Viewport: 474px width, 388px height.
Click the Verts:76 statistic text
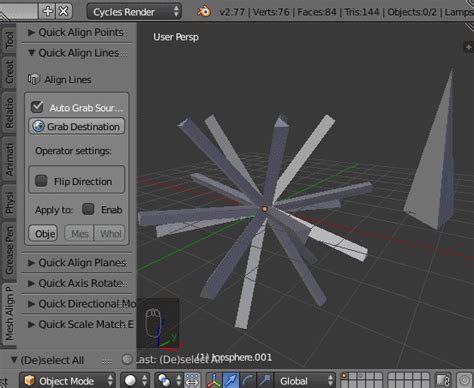(x=271, y=12)
